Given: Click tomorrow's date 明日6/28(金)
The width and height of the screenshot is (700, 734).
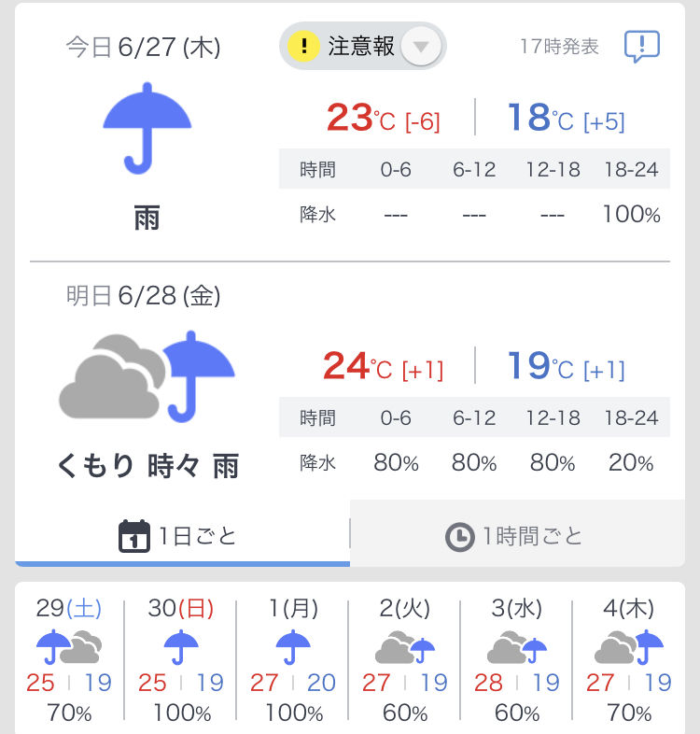Looking at the screenshot, I should click(143, 295).
